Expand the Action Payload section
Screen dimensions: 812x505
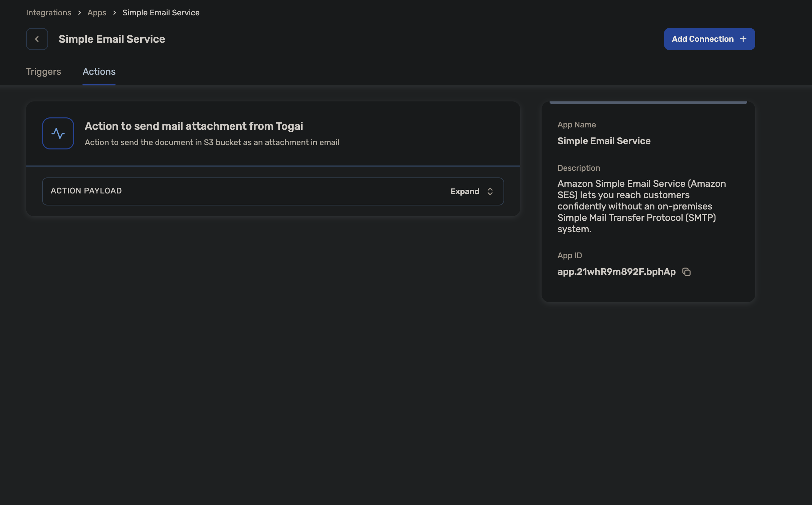(x=464, y=191)
